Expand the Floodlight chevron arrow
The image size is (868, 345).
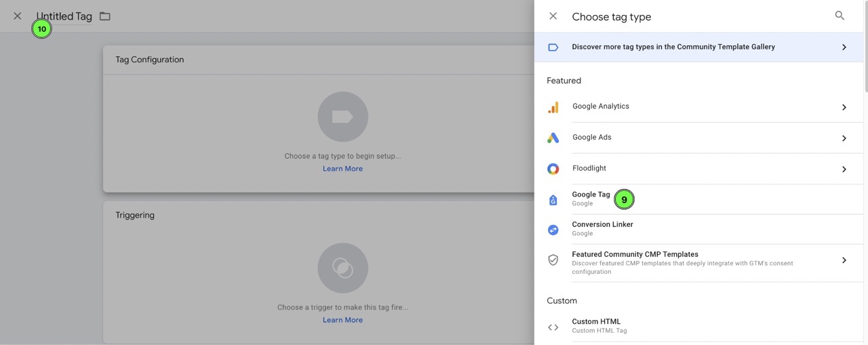point(844,169)
